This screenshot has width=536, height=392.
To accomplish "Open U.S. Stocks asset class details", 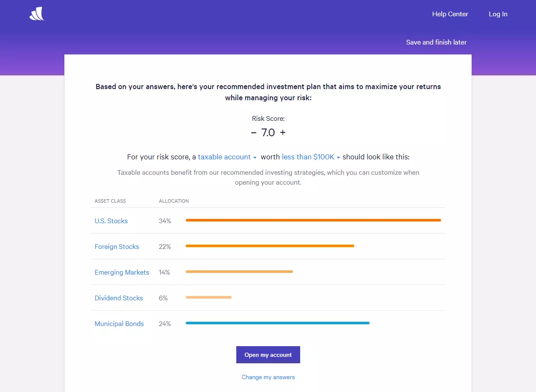I will point(111,221).
